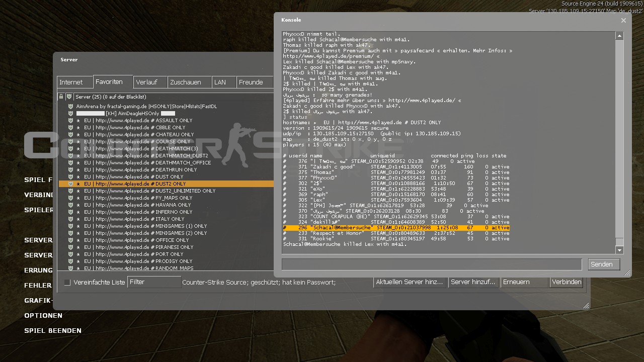Click the shield icon on the AimArena server row
Image resolution: width=644 pixels, height=362 pixels.
click(71, 107)
